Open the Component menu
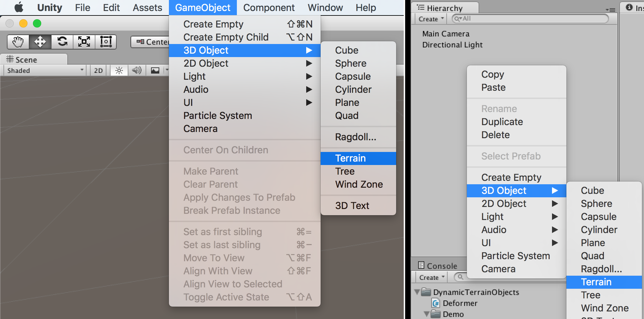The height and width of the screenshot is (319, 644). pyautogui.click(x=269, y=8)
